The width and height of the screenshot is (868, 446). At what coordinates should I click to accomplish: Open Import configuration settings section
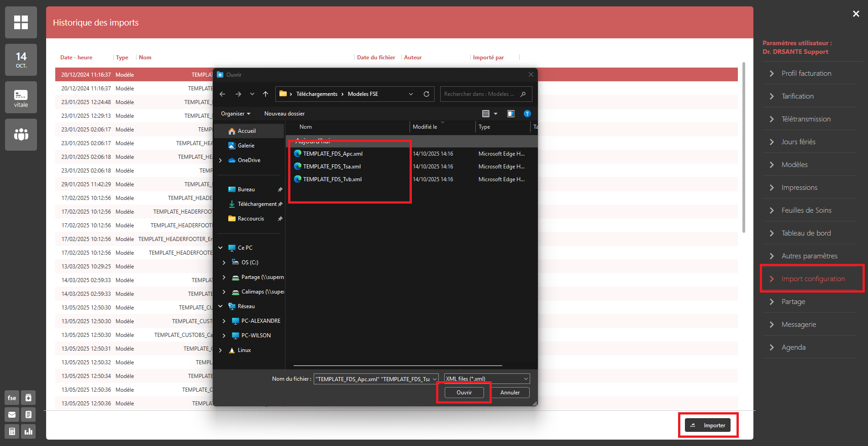tap(813, 279)
